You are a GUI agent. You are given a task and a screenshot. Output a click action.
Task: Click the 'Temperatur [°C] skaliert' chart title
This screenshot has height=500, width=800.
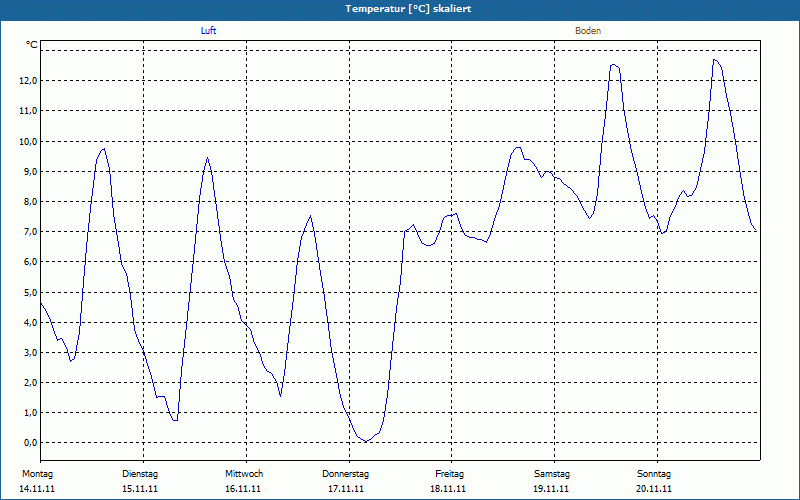click(x=408, y=9)
